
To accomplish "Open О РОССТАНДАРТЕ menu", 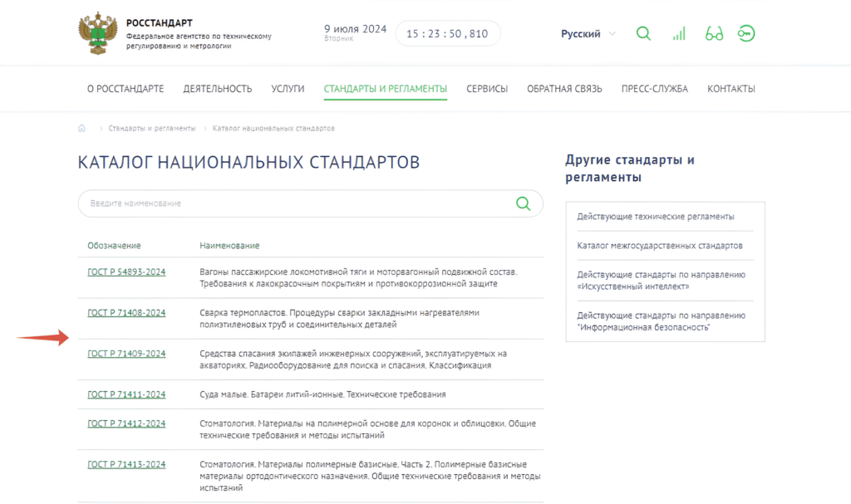I will (x=125, y=89).
